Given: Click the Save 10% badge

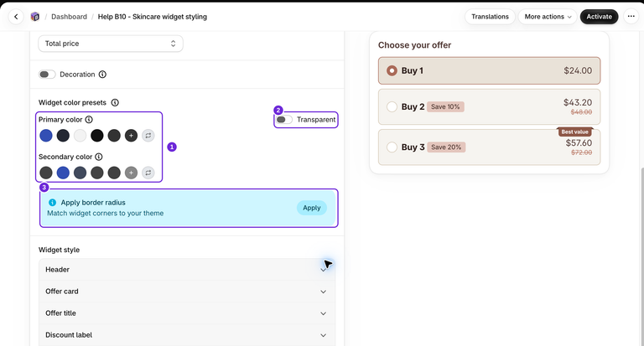Looking at the screenshot, I should point(445,106).
